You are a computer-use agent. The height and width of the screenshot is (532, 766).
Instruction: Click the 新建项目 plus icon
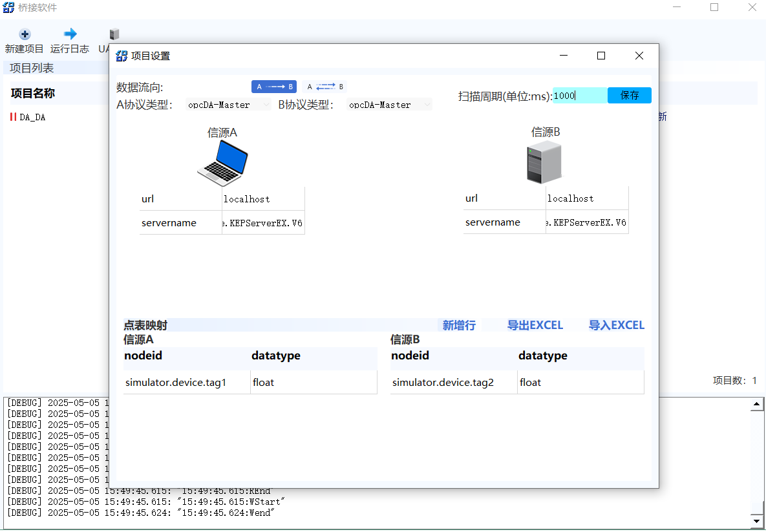25,34
